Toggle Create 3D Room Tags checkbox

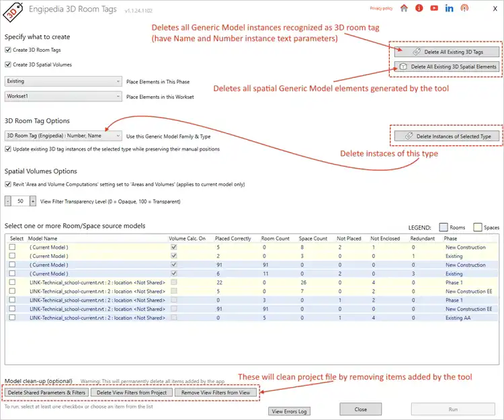click(x=8, y=50)
